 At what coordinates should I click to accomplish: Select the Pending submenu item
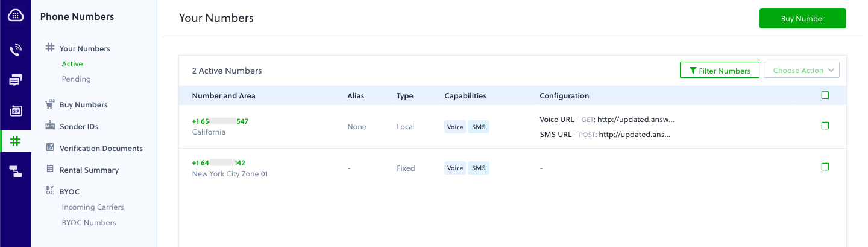(x=76, y=79)
